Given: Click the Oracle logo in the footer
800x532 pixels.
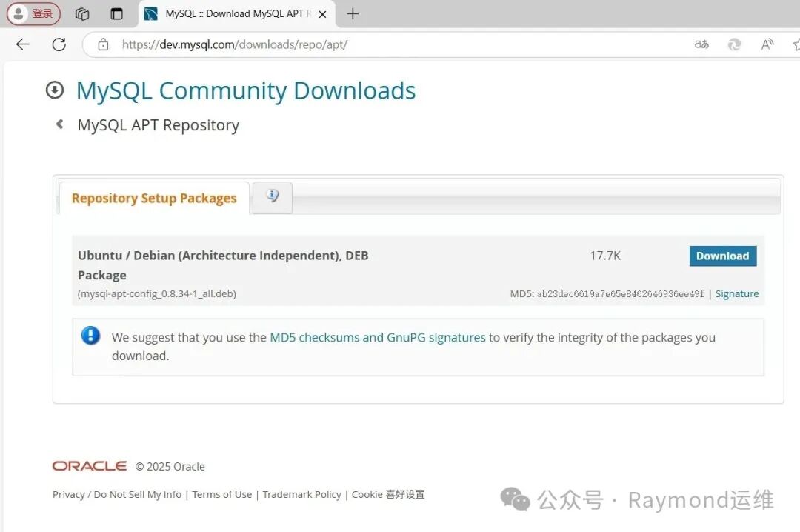Looking at the screenshot, I should 90,466.
